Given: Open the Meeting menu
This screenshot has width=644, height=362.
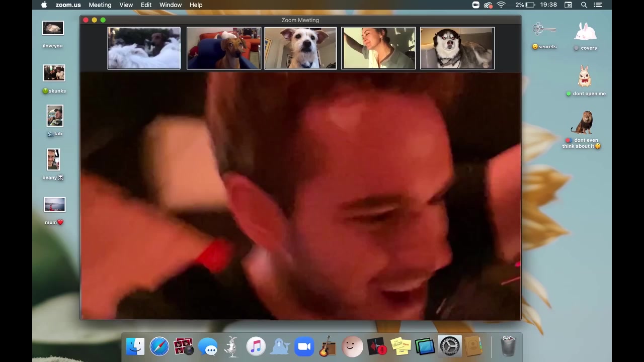Looking at the screenshot, I should point(100,5).
